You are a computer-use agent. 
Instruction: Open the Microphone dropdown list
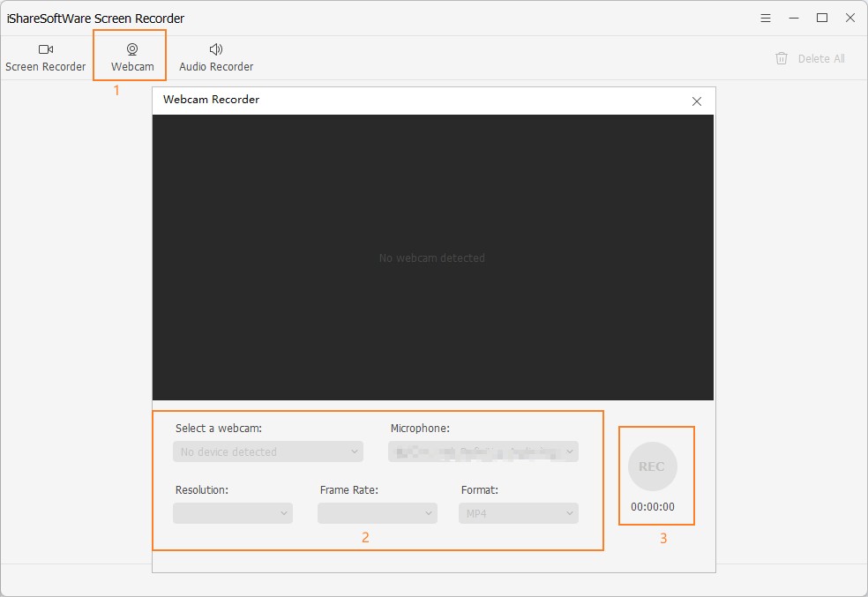tap(483, 451)
